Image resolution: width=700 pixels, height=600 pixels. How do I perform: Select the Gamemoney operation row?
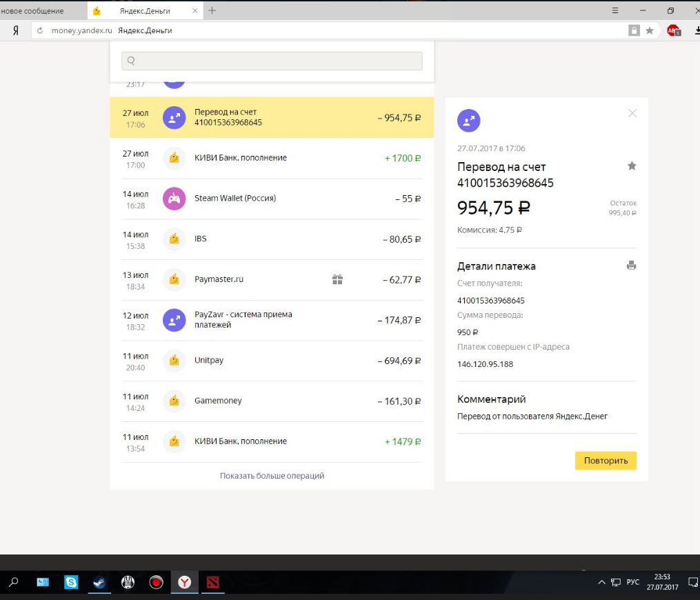[272, 401]
